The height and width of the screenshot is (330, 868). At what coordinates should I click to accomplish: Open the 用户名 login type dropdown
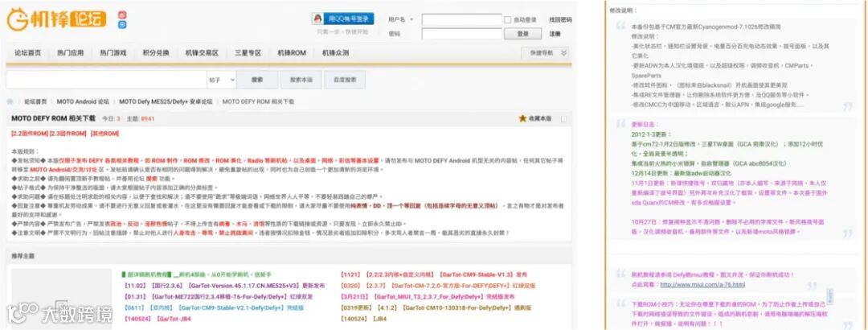(401, 19)
